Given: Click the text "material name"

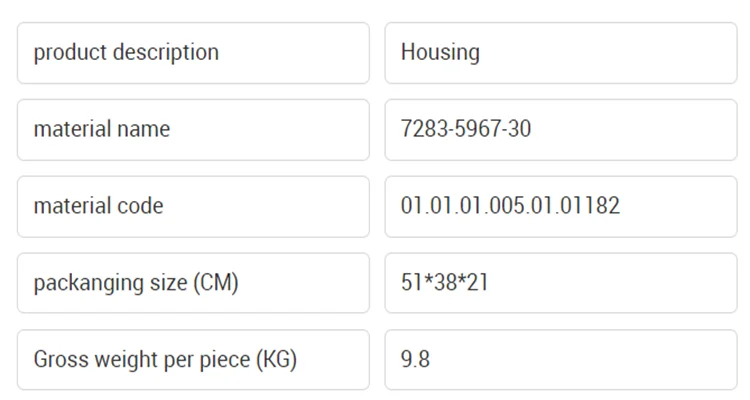Looking at the screenshot, I should coord(101,130).
